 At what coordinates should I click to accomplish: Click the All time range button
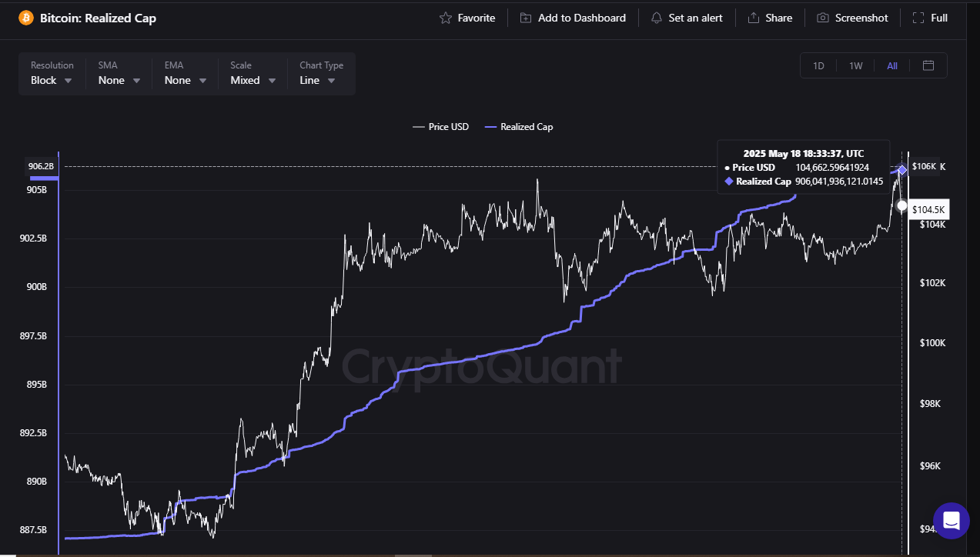pos(891,65)
